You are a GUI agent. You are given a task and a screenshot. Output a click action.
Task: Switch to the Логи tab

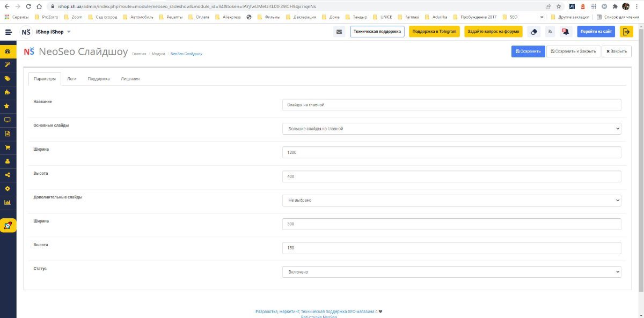click(x=72, y=79)
